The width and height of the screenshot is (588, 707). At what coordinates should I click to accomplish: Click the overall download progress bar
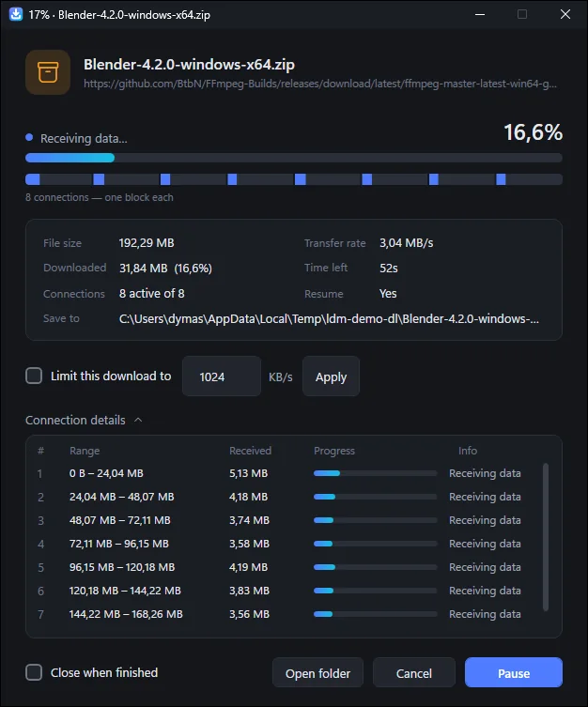point(294,158)
